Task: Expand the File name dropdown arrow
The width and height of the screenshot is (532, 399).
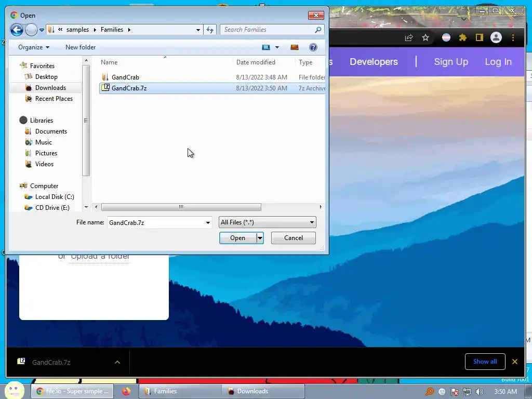Action: pyautogui.click(x=208, y=222)
